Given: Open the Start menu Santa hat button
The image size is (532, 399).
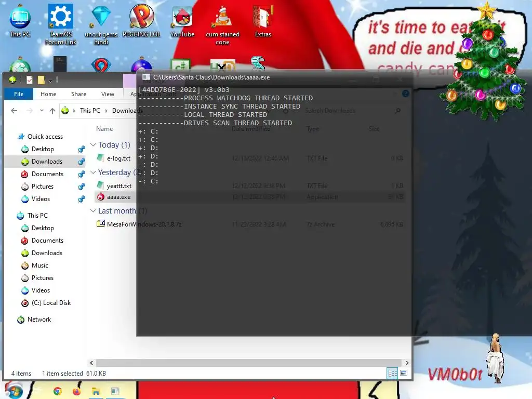Looking at the screenshot, I should coord(14,390).
